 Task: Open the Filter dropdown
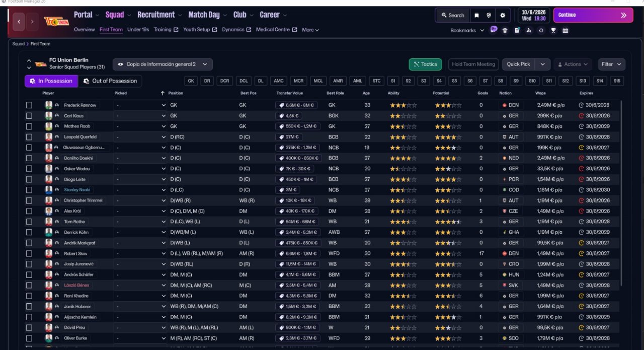point(612,64)
